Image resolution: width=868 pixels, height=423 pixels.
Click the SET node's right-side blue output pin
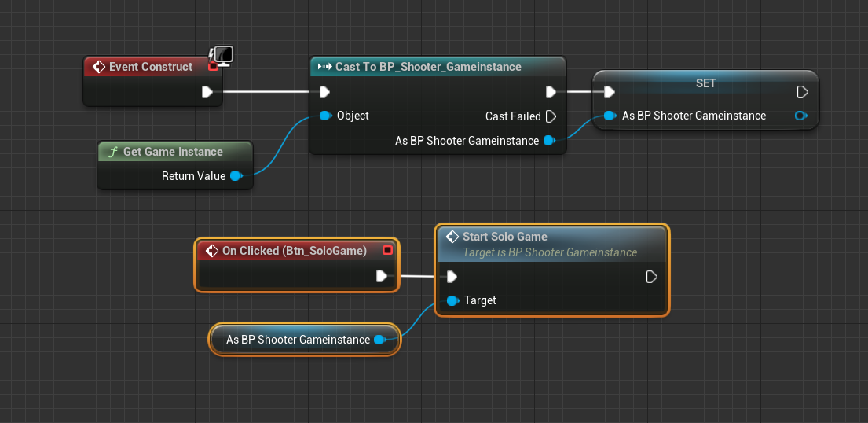point(800,116)
